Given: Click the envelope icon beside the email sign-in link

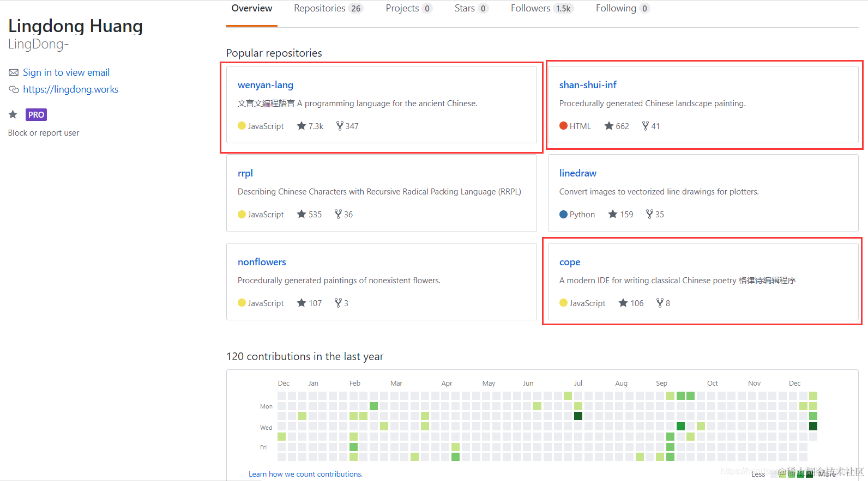Looking at the screenshot, I should click(14, 72).
